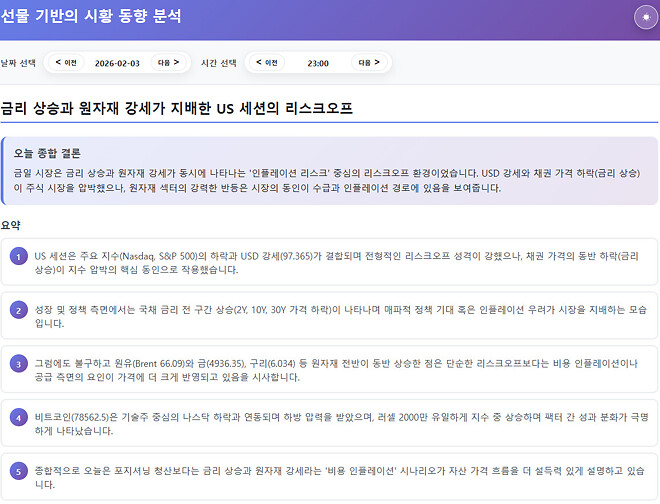
Task: Select the summary text about 비트코인(78562.5)
Action: [x=341, y=424]
